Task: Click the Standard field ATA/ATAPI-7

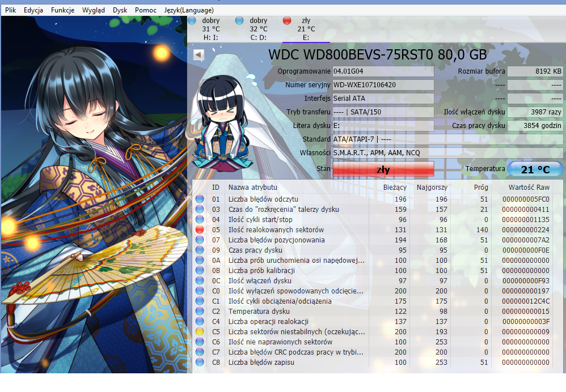Action: coord(447,139)
